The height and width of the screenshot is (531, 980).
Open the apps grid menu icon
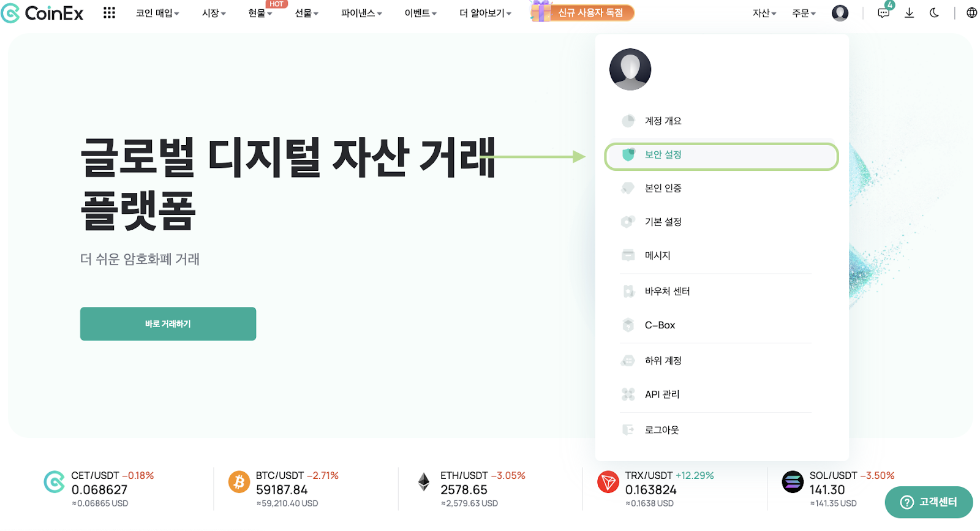pyautogui.click(x=109, y=13)
